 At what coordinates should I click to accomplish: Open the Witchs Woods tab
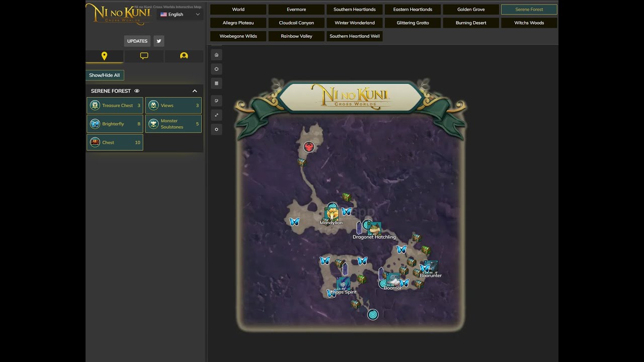[529, 23]
